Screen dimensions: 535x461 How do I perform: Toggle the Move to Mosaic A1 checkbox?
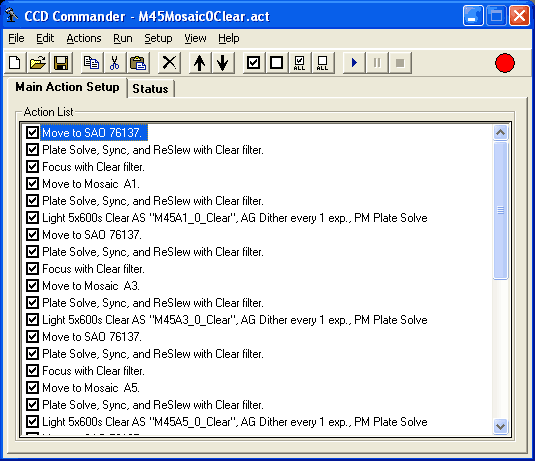click(x=32, y=184)
